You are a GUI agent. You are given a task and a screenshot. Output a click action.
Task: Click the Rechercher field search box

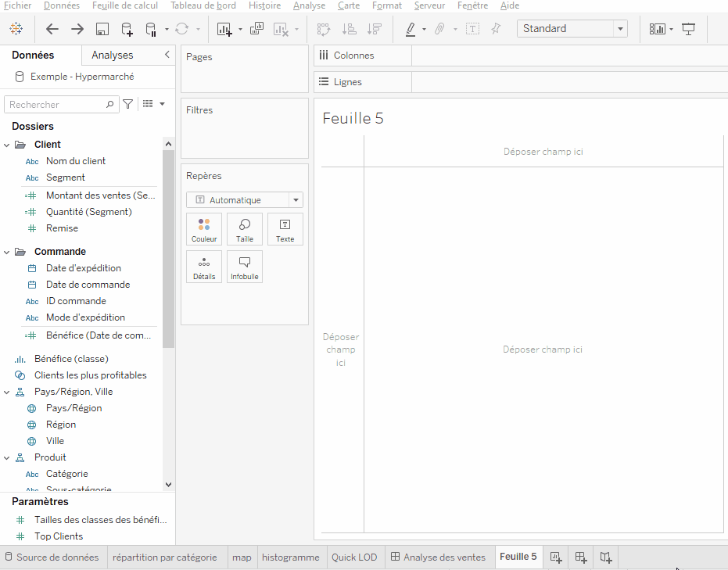61,105
